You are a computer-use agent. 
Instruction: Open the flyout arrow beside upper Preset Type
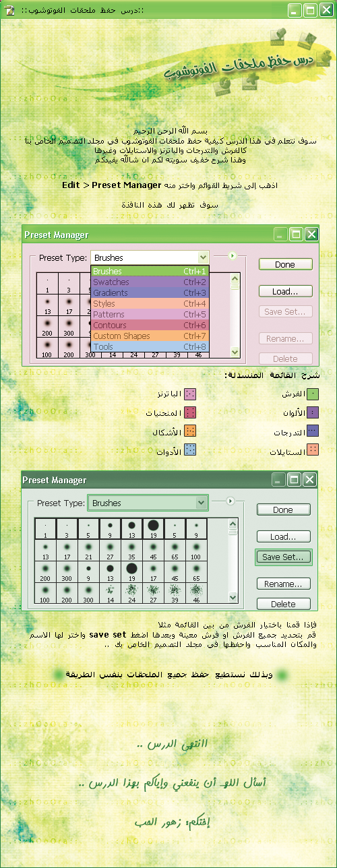pyautogui.click(x=232, y=256)
